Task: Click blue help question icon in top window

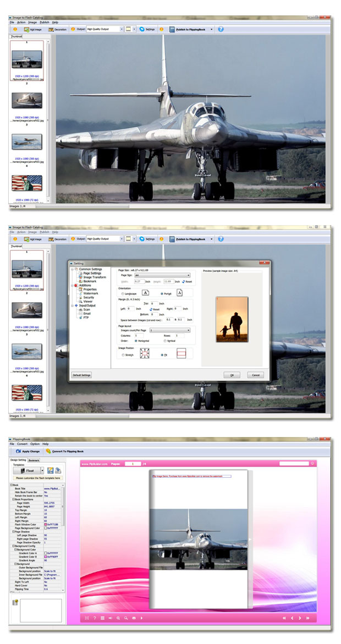Action: (221, 30)
